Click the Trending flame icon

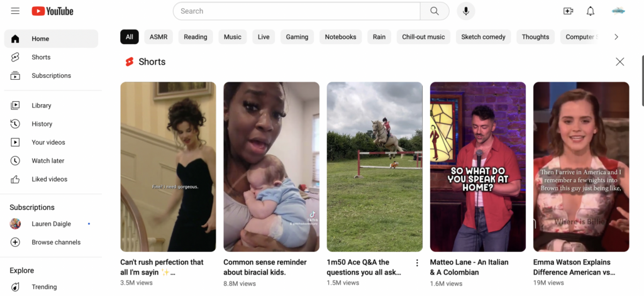pyautogui.click(x=15, y=287)
